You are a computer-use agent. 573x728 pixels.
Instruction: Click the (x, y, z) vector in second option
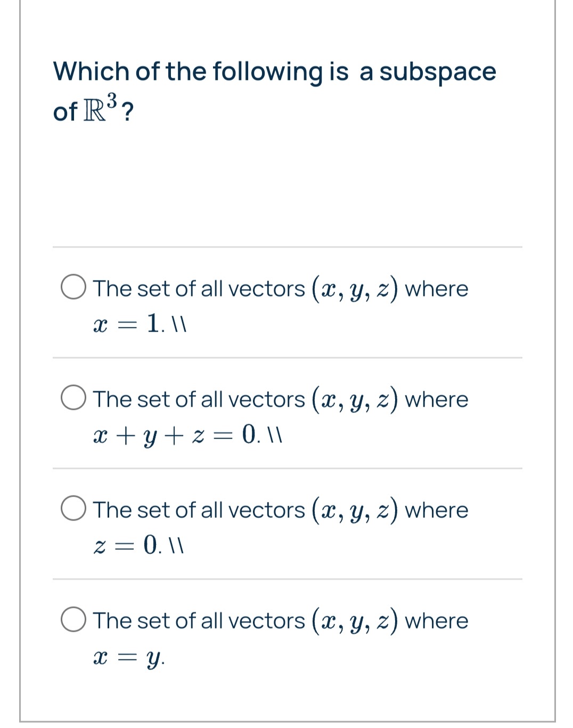(355, 400)
